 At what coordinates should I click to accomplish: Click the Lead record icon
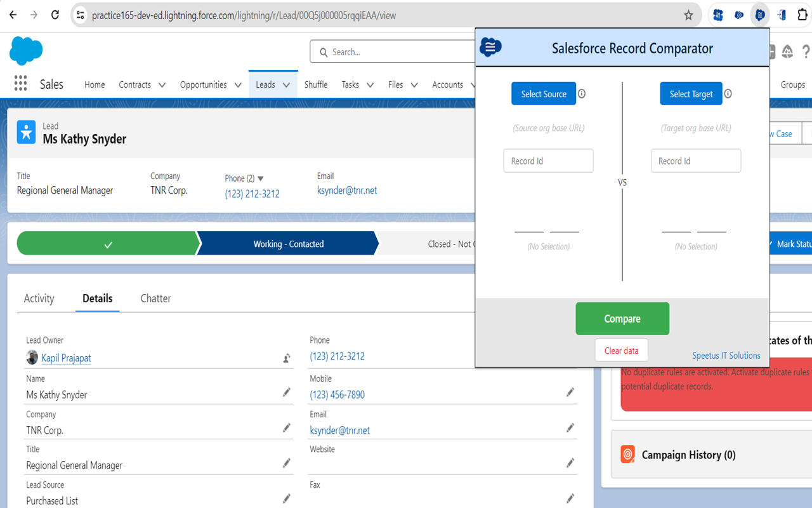coord(26,132)
